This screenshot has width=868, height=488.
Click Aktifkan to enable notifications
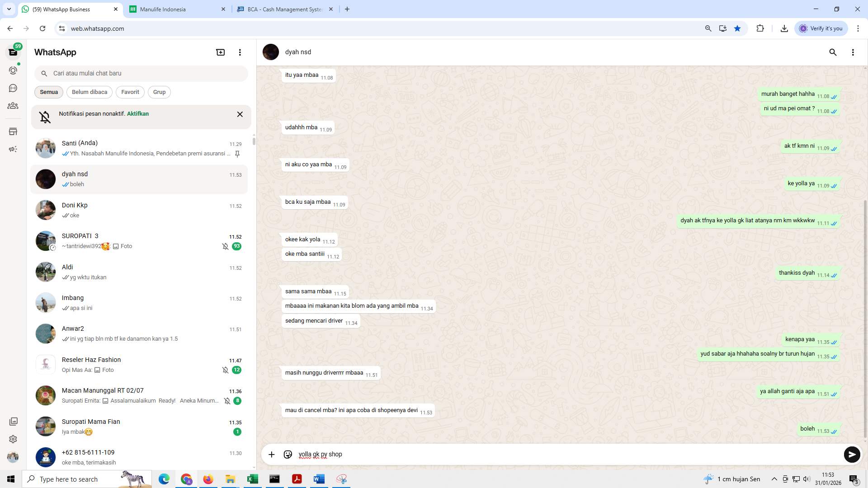coord(137,113)
